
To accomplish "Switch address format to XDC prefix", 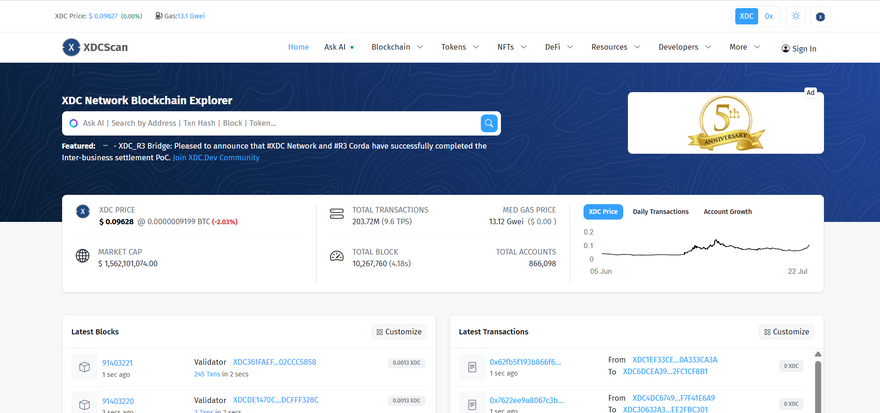I will point(746,16).
